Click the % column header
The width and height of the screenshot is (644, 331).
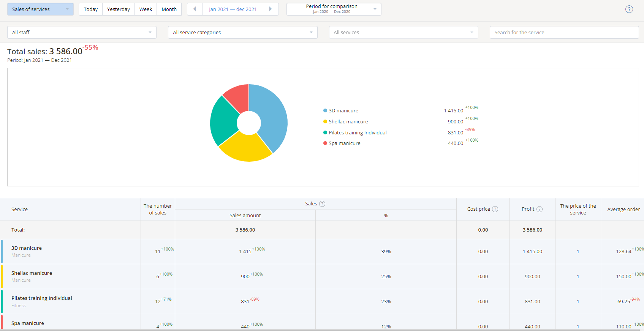(386, 215)
